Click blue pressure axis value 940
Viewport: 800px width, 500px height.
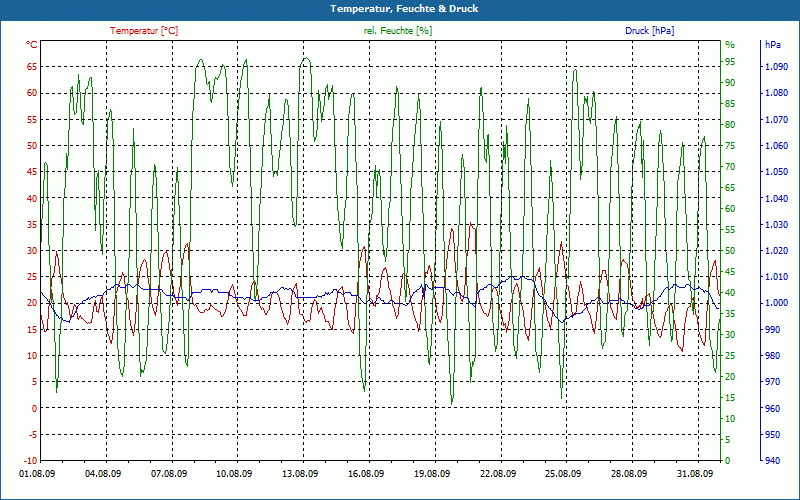[x=773, y=461]
